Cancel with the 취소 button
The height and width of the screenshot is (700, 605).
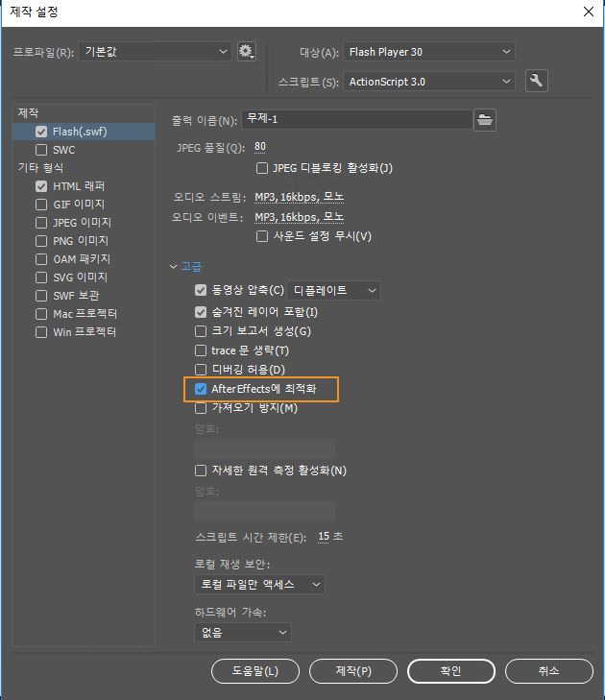coord(548,671)
